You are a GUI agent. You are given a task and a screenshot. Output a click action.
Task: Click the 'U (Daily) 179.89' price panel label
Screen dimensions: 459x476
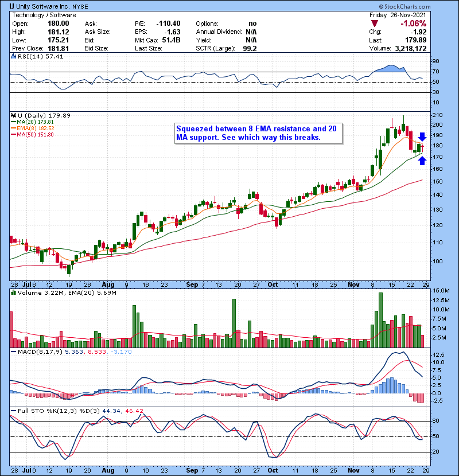(44, 116)
